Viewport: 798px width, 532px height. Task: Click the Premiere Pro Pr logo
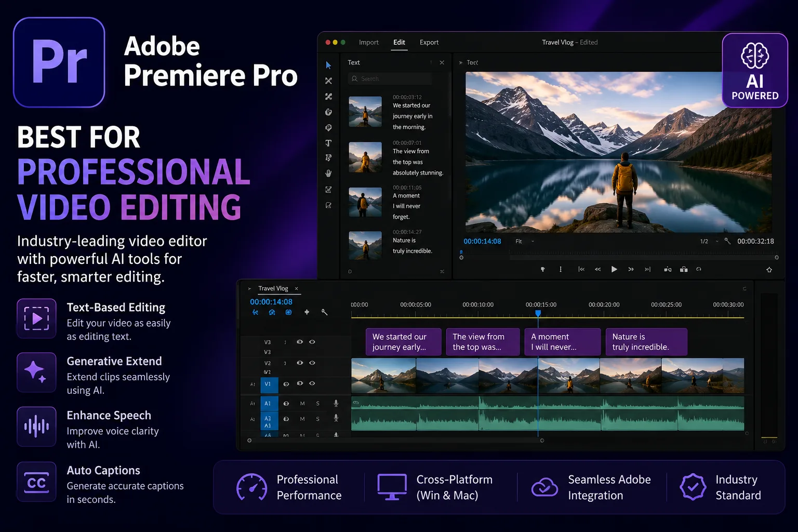59,62
